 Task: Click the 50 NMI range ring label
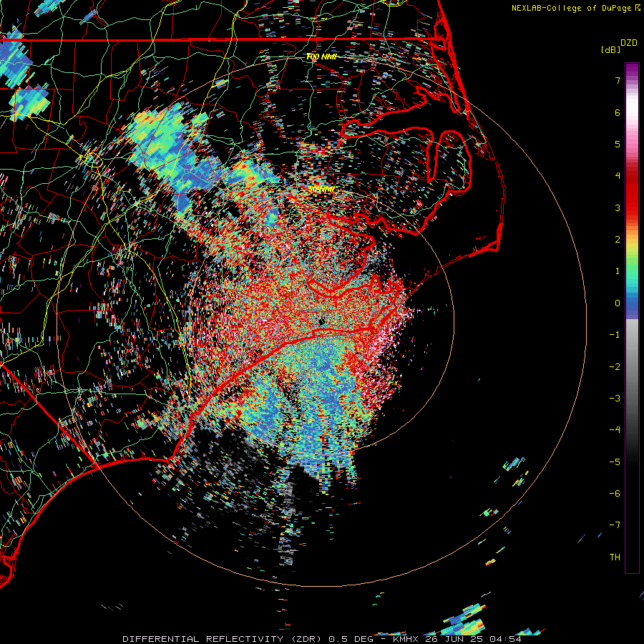pos(322,190)
